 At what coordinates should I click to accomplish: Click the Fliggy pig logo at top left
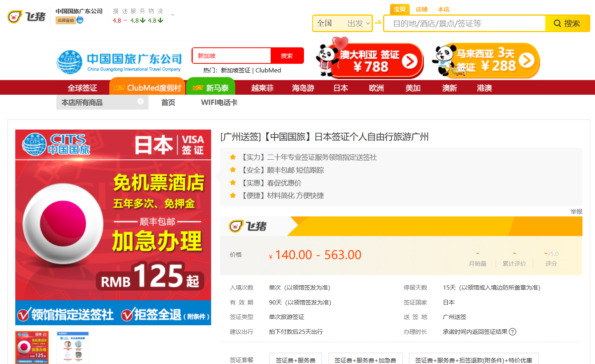point(15,16)
